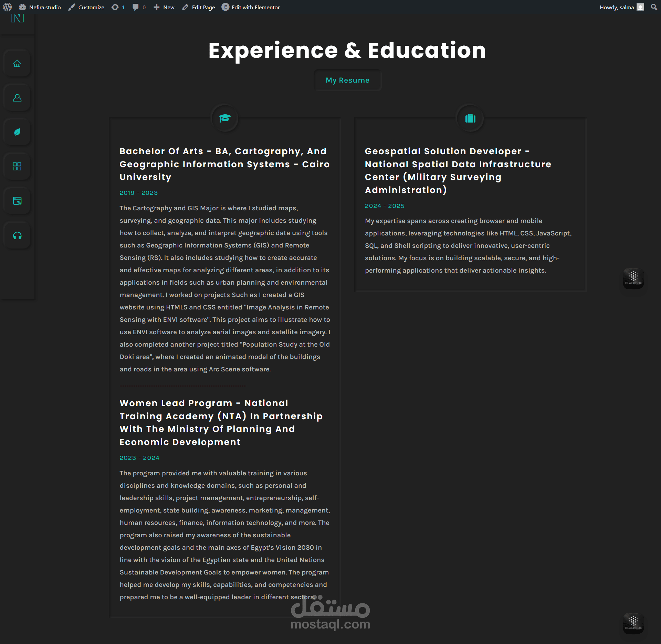Viewport: 661px width, 644px height.
Task: Click the home icon in sidebar
Action: coord(17,64)
